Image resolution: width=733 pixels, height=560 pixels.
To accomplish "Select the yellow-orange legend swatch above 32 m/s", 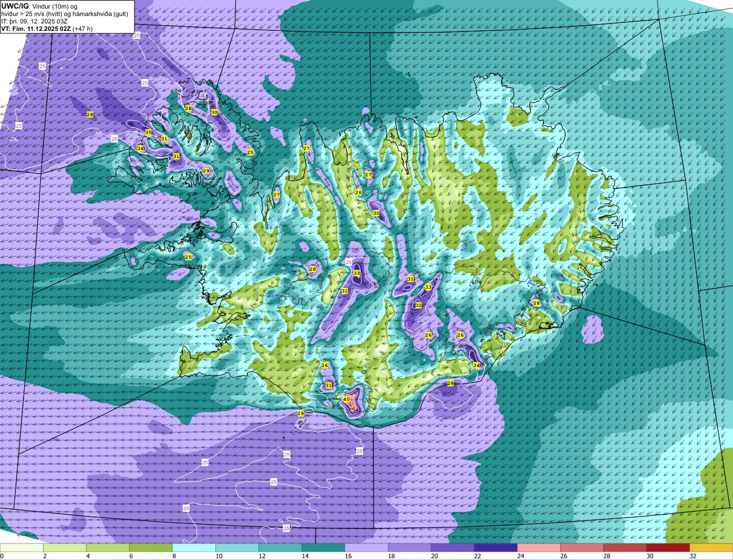I will coord(711,548).
